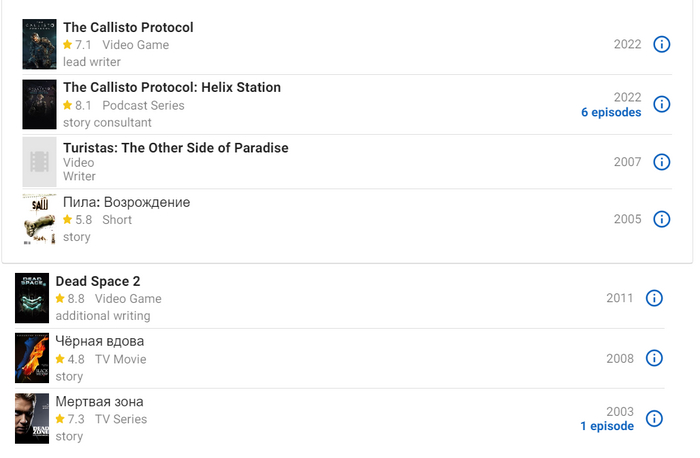The height and width of the screenshot is (458, 700).
Task: Click the Turistas placeholder film thumbnail
Action: [39, 162]
